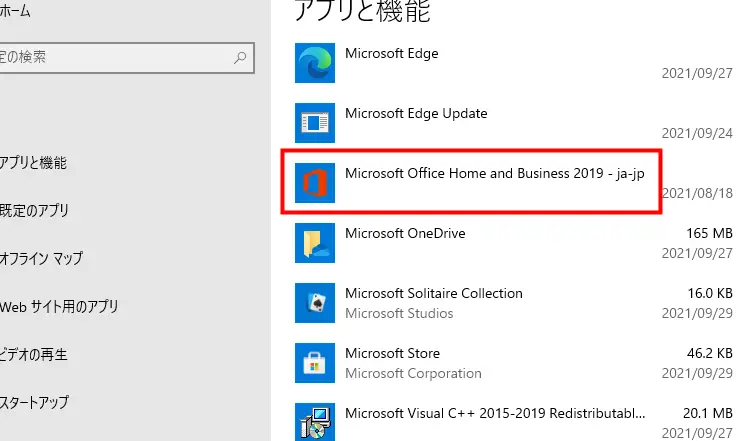Click the Microsoft Edge Update icon

(x=315, y=123)
